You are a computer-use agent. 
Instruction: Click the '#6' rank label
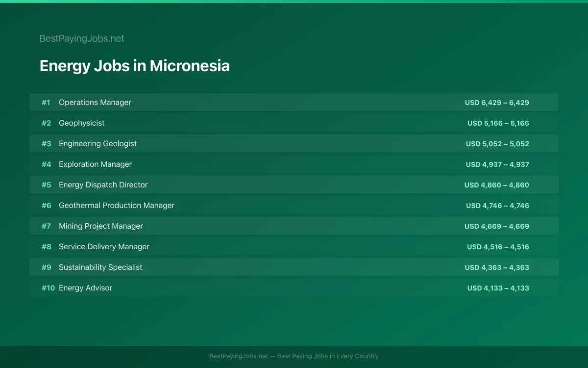tap(46, 206)
